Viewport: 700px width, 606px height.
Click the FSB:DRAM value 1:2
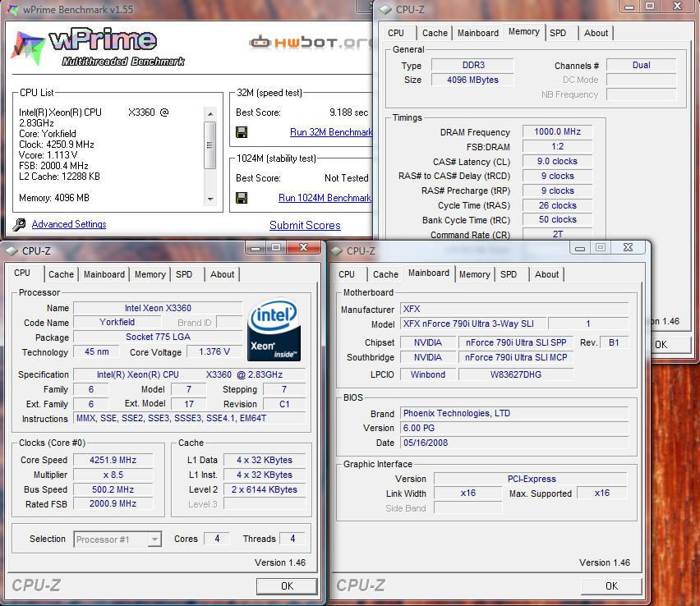pos(557,146)
